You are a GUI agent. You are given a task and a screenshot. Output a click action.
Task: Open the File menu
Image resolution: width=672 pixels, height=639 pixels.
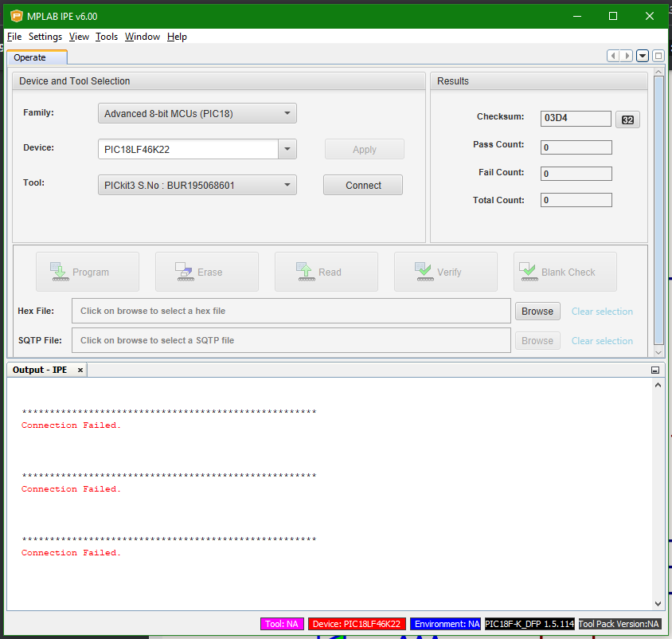tap(14, 37)
